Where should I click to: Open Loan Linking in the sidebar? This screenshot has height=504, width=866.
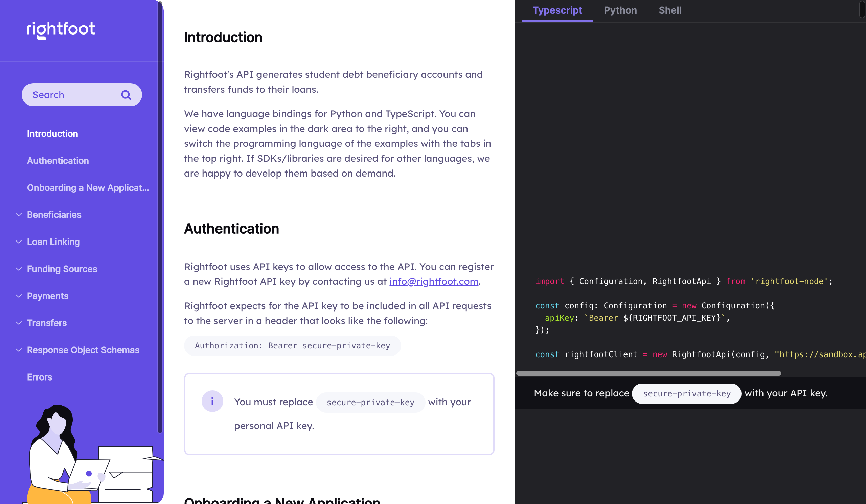click(x=53, y=242)
